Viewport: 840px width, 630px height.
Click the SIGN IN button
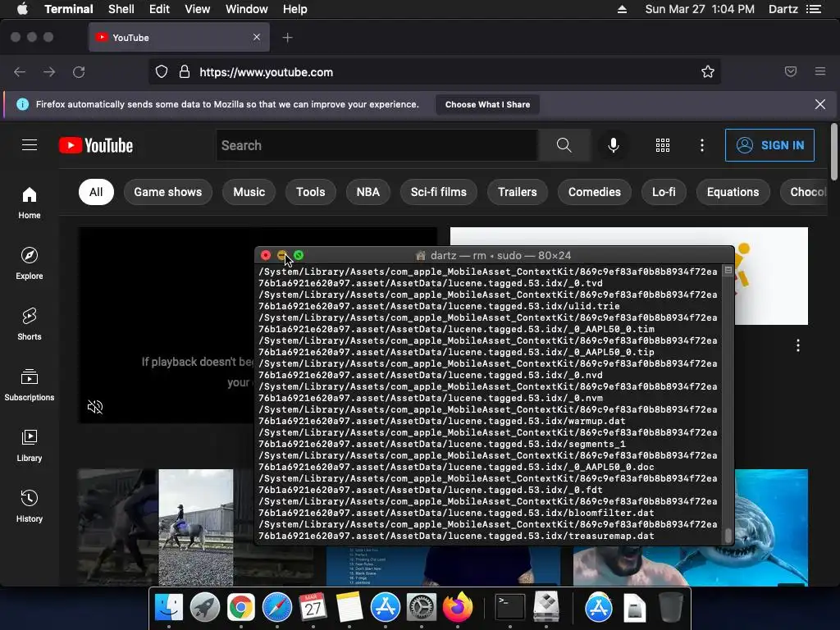click(769, 145)
